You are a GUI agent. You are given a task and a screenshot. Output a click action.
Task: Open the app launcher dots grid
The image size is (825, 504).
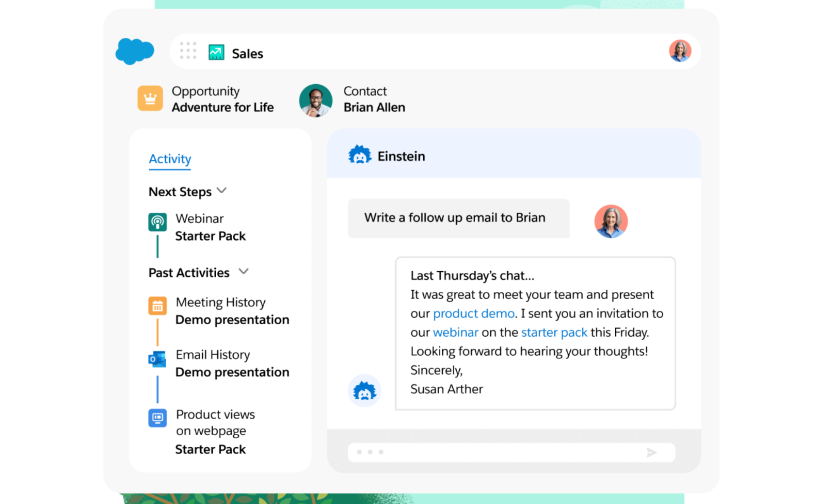pos(188,51)
